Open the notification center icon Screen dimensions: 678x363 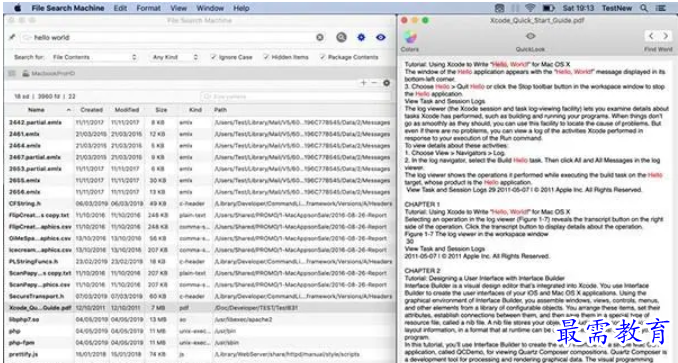click(x=661, y=8)
